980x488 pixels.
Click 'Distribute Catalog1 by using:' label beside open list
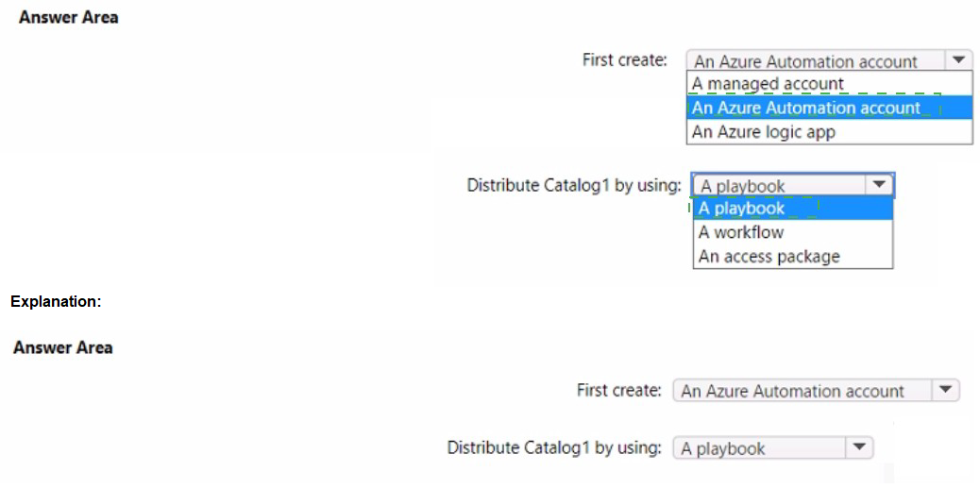(x=574, y=185)
